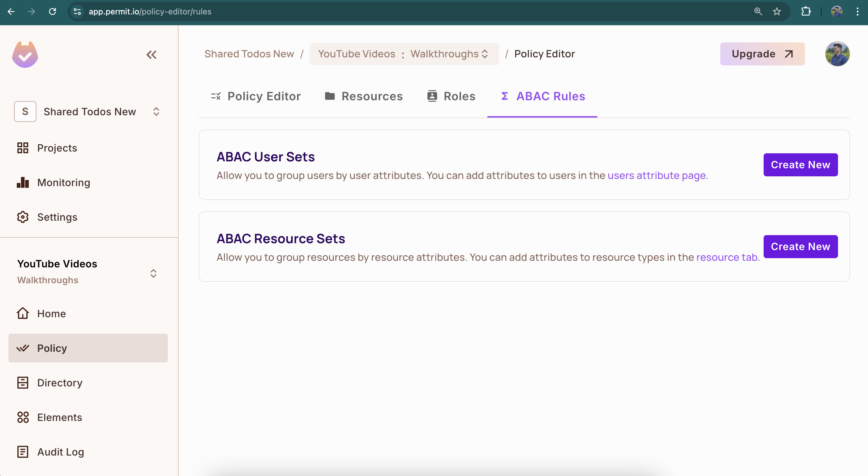This screenshot has height=476, width=868.
Task: Click the Settings gear icon
Action: click(22, 217)
